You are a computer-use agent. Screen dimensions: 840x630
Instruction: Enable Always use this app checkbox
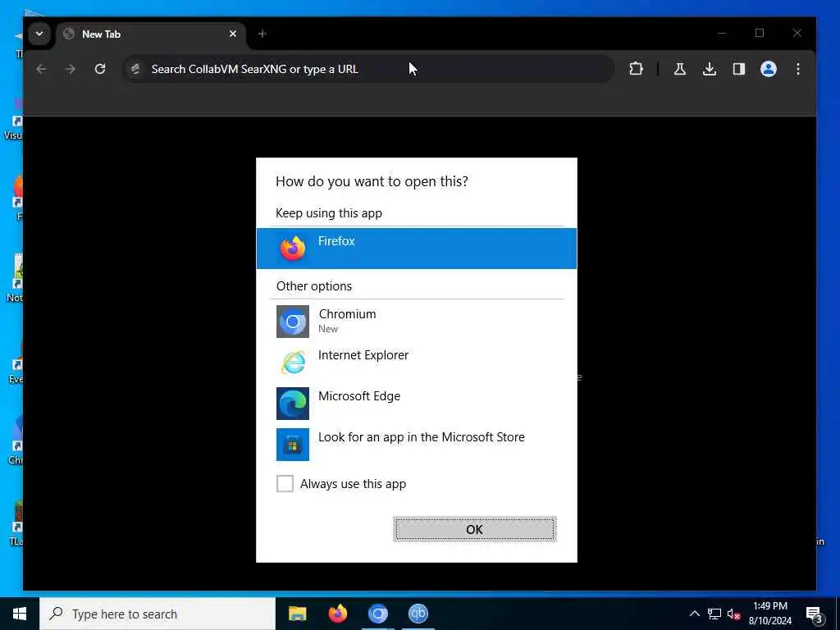(x=285, y=483)
